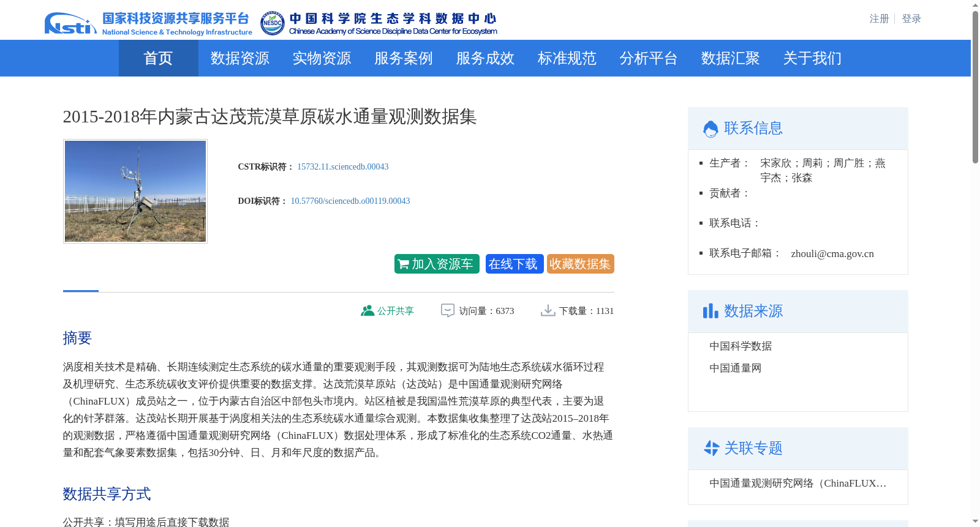
Task: Click the 贡献者 label
Action: (x=729, y=193)
